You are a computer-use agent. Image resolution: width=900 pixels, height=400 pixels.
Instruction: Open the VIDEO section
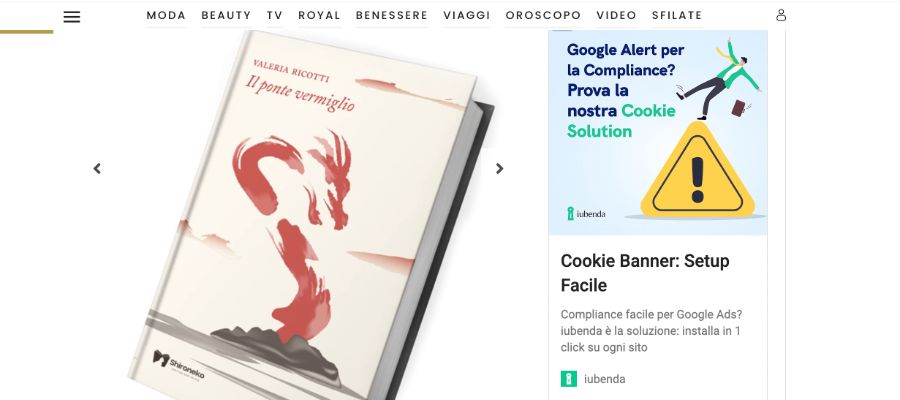click(616, 15)
